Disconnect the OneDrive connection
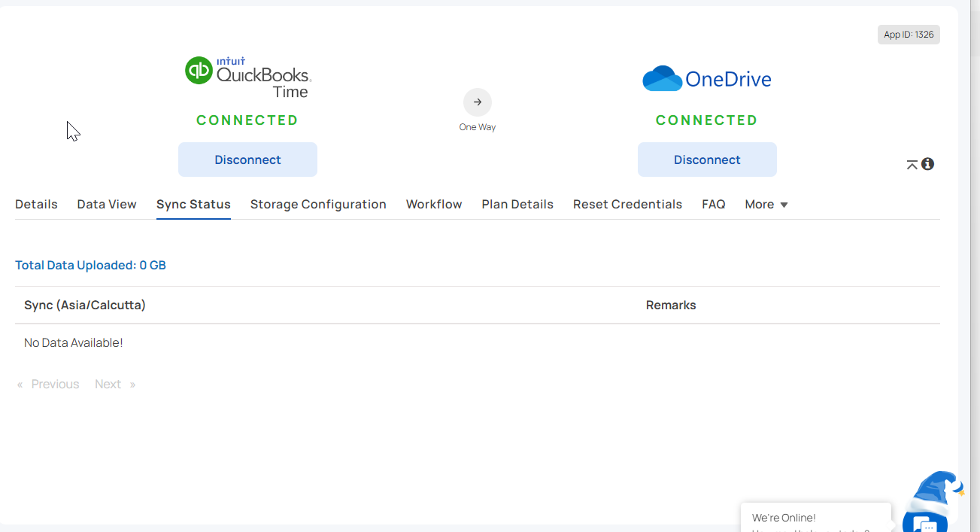 click(707, 160)
